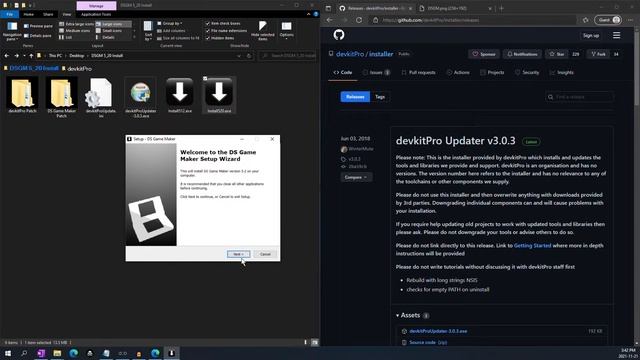The height and width of the screenshot is (360, 640).
Task: Choose Extra large icons layout
Action: pyautogui.click(x=76, y=24)
